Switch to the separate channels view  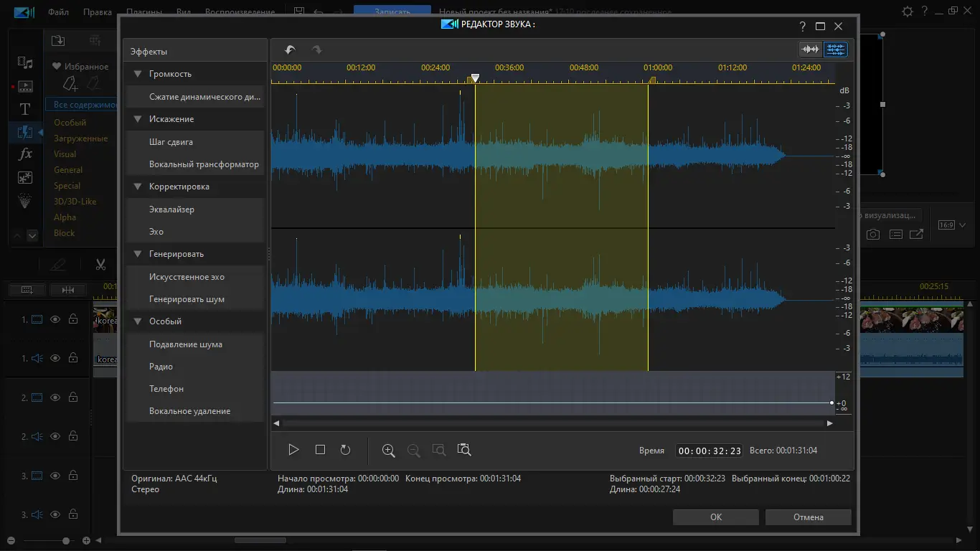(836, 50)
